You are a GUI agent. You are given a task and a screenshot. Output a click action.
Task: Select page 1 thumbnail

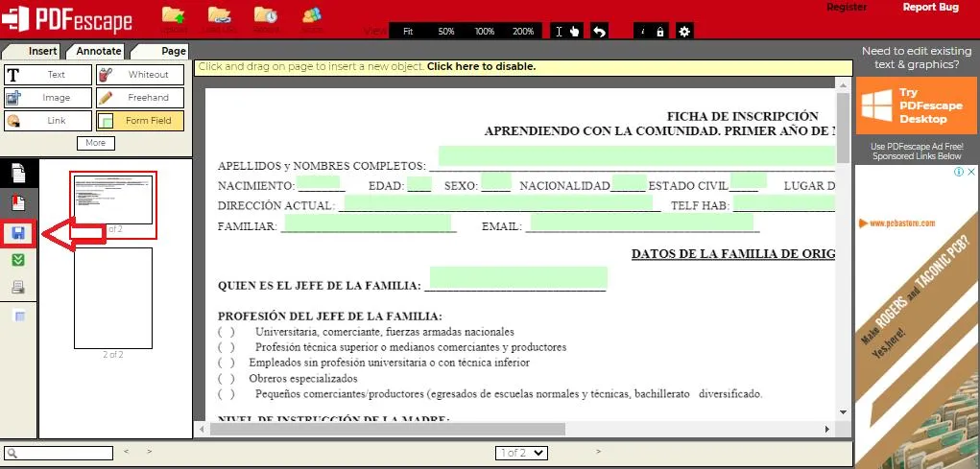113,199
